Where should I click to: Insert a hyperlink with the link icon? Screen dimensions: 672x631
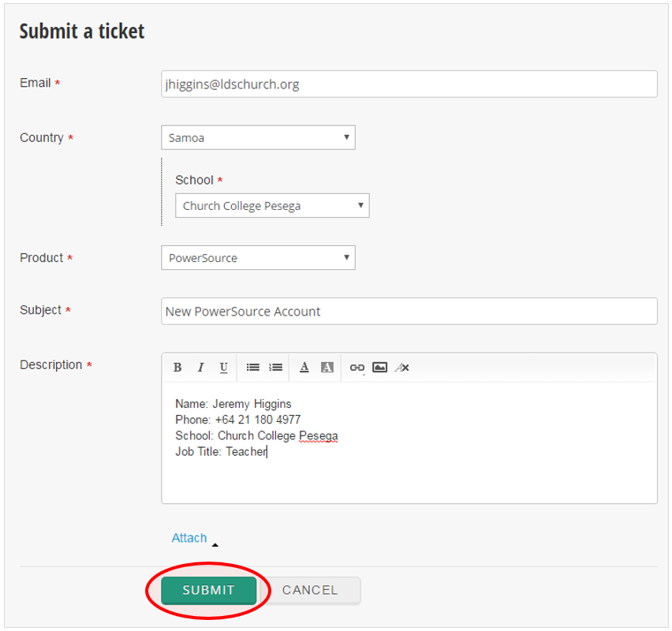click(x=357, y=368)
